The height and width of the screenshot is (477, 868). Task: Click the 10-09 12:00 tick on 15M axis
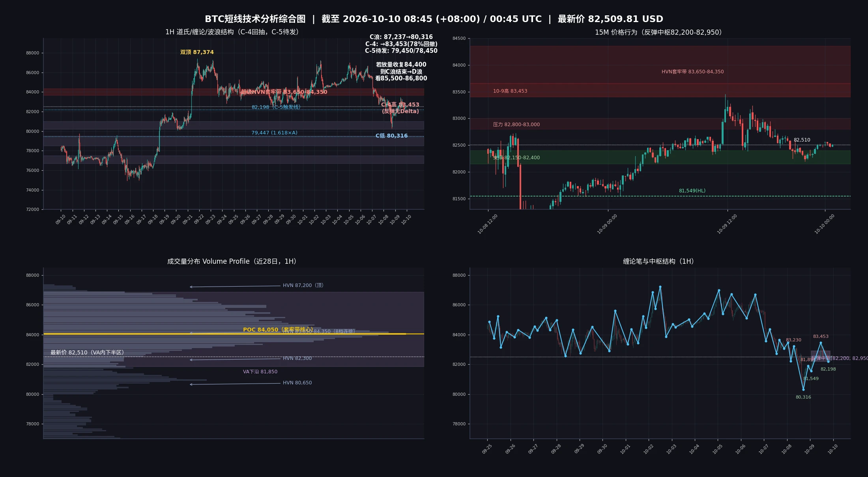pos(727,224)
